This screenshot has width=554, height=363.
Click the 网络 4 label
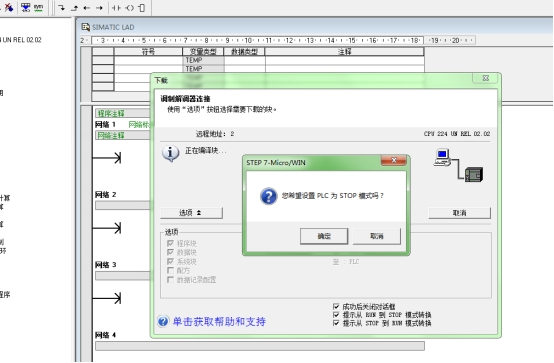[105, 335]
